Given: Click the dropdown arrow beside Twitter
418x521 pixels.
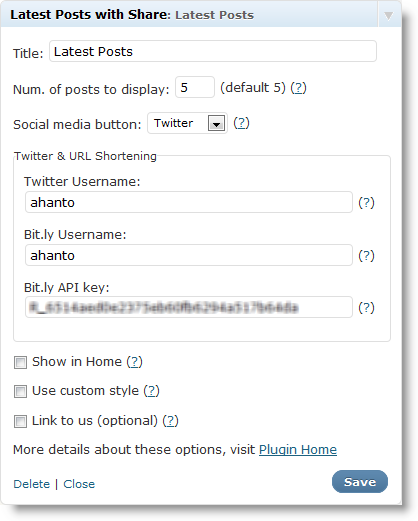Looking at the screenshot, I should [216, 123].
